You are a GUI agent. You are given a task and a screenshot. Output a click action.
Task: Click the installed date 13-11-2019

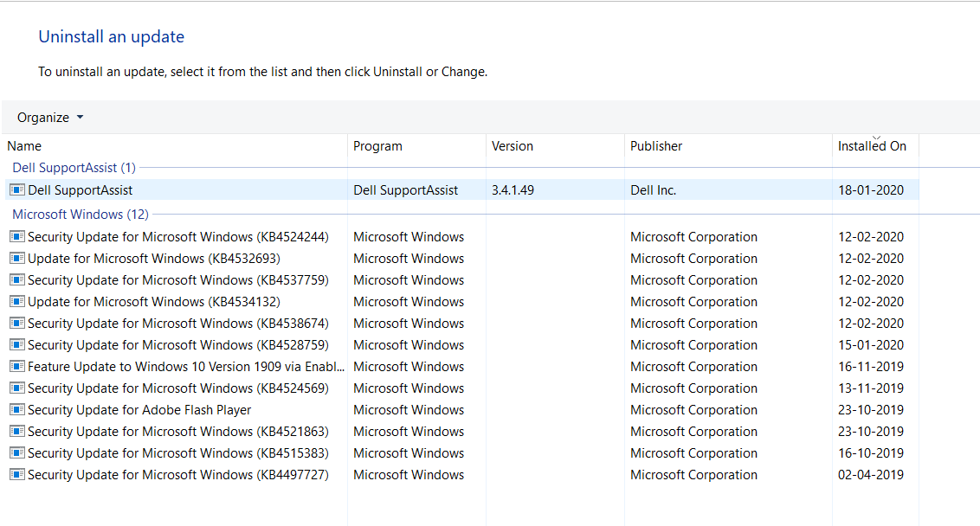[871, 388]
